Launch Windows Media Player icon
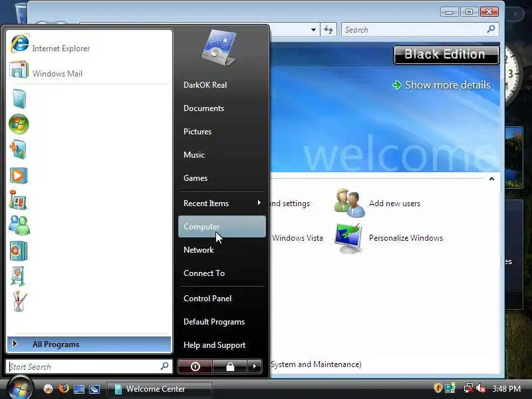 click(x=19, y=176)
